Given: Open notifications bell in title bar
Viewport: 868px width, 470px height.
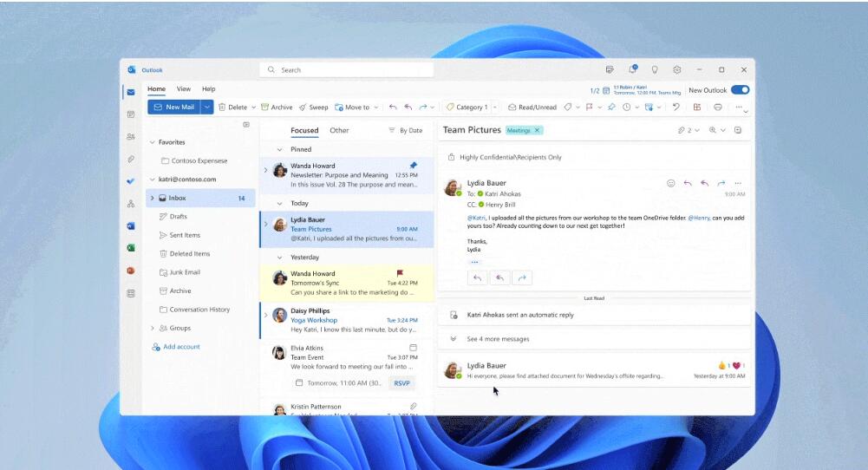Looking at the screenshot, I should (x=632, y=69).
